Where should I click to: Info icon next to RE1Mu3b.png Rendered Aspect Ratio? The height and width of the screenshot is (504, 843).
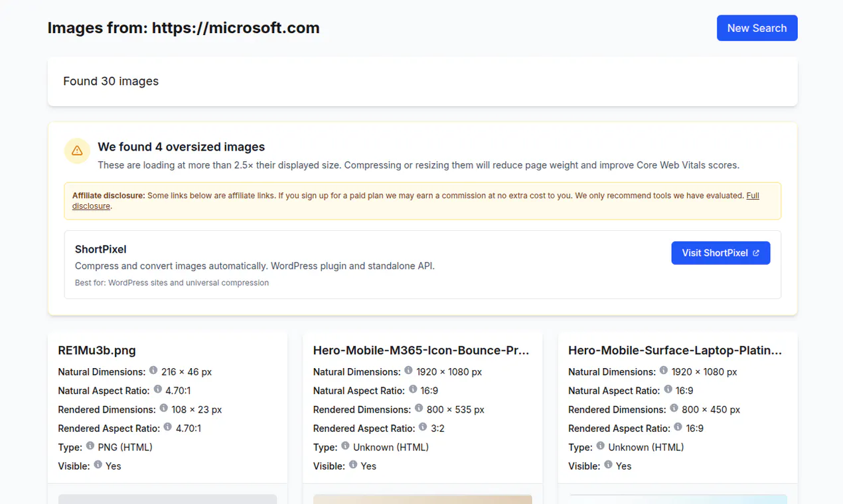point(167,426)
